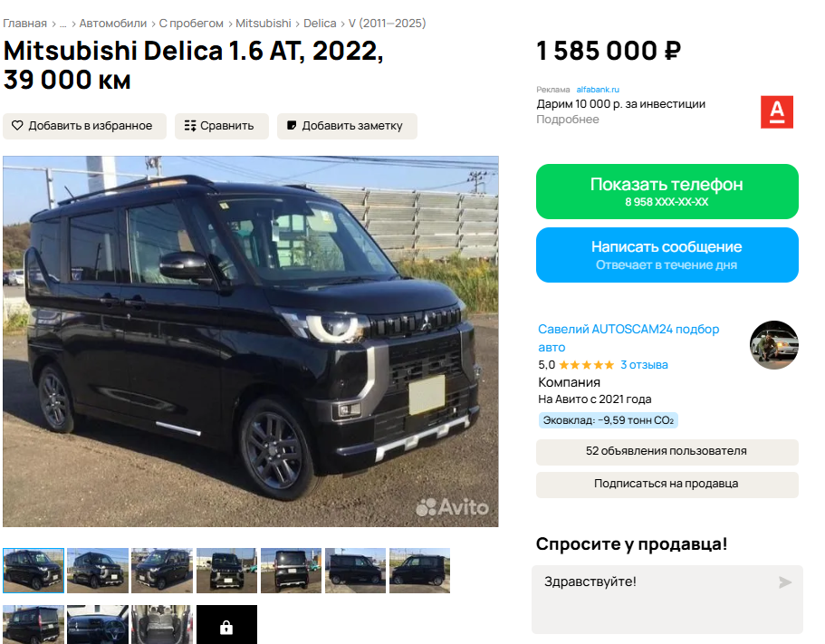
Task: Click the compare list icon
Action: 190,126
